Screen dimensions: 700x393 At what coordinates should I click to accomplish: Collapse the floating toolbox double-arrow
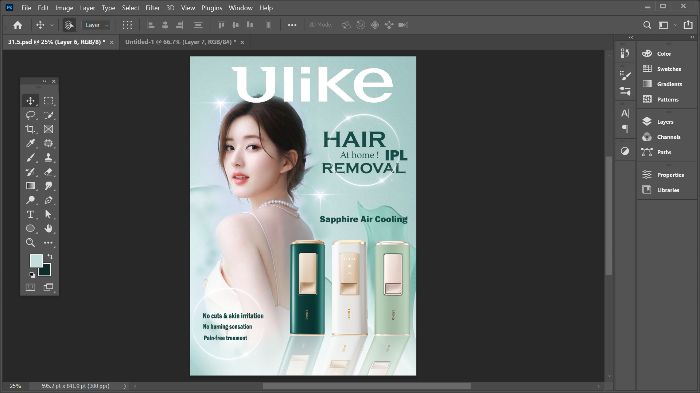tap(44, 81)
